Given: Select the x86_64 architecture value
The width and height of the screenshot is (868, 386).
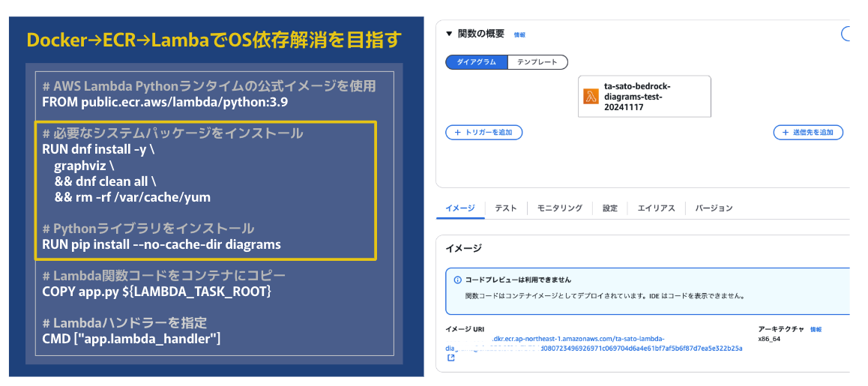Looking at the screenshot, I should coord(769,339).
